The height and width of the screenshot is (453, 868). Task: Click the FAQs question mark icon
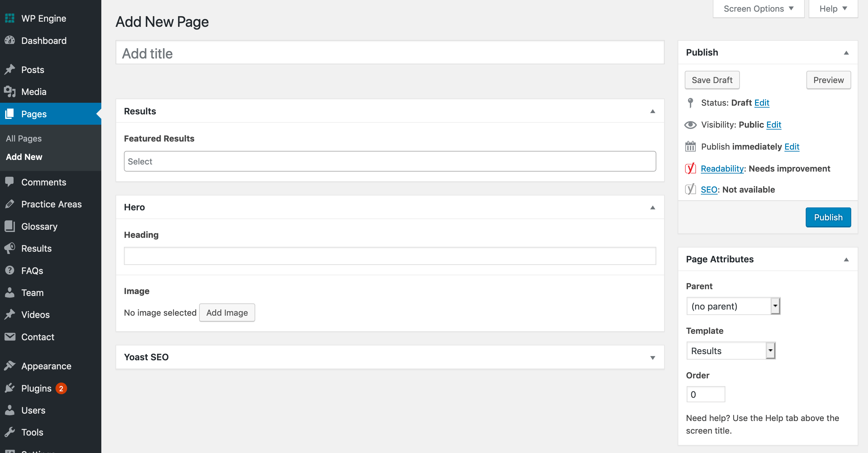pyautogui.click(x=10, y=270)
